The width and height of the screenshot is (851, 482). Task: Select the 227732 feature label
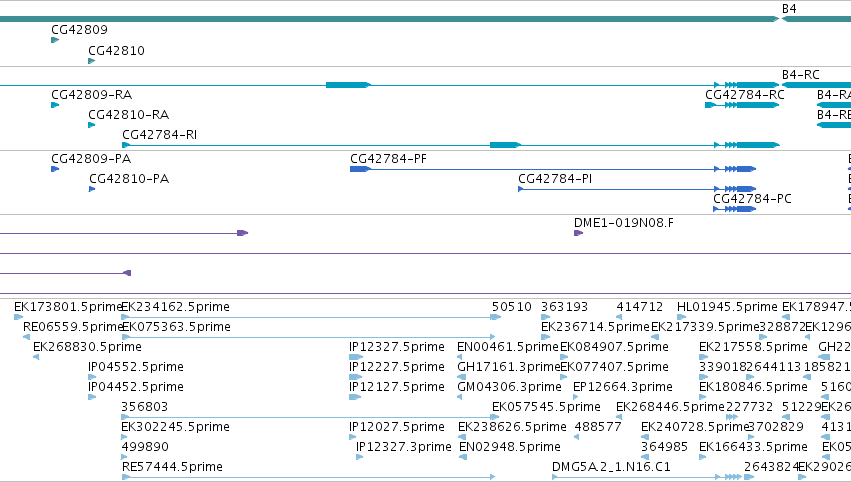(x=749, y=407)
